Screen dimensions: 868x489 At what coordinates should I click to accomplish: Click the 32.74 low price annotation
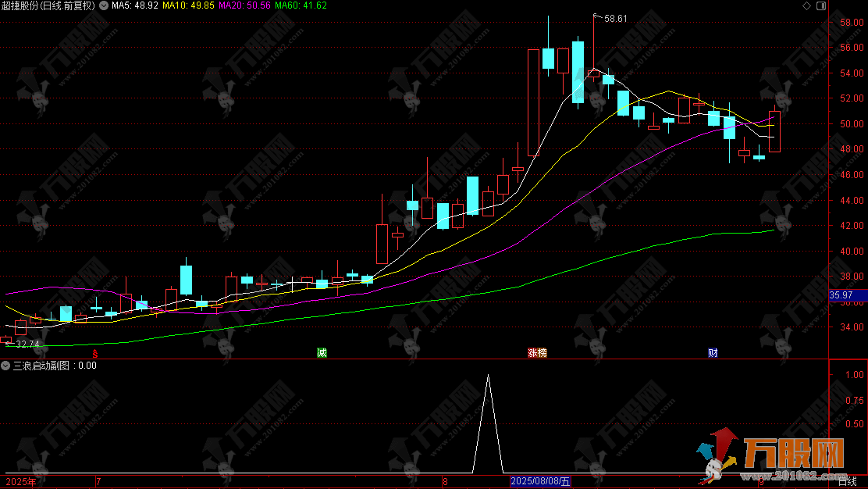coord(27,344)
